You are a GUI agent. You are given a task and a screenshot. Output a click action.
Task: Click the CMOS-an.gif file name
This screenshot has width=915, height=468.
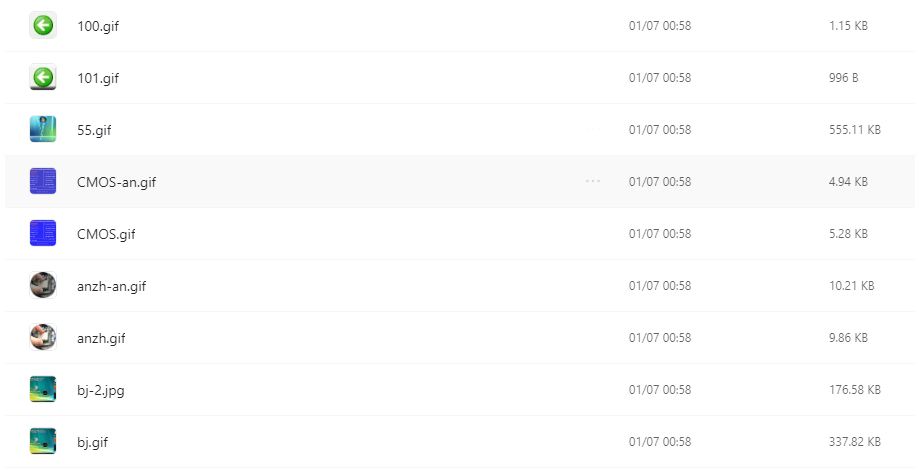coord(116,182)
